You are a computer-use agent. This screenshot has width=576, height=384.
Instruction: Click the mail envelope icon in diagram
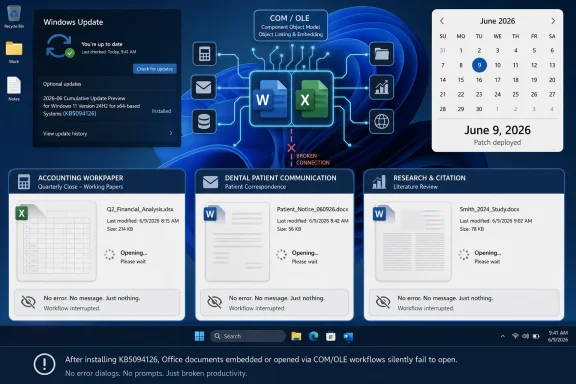(204, 87)
